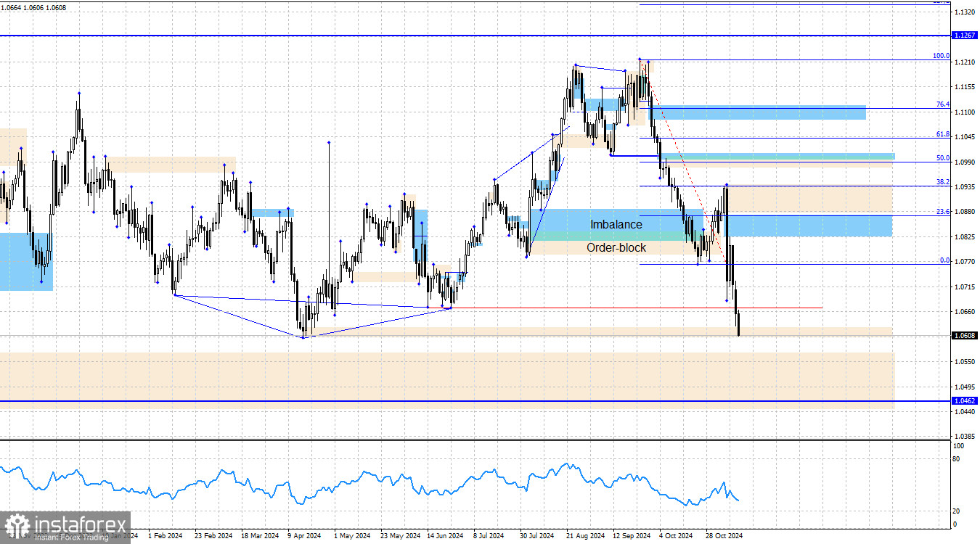This screenshot has width=980, height=544.
Task: Select the Fibonacci 61.8 level label
Action: tap(942, 134)
